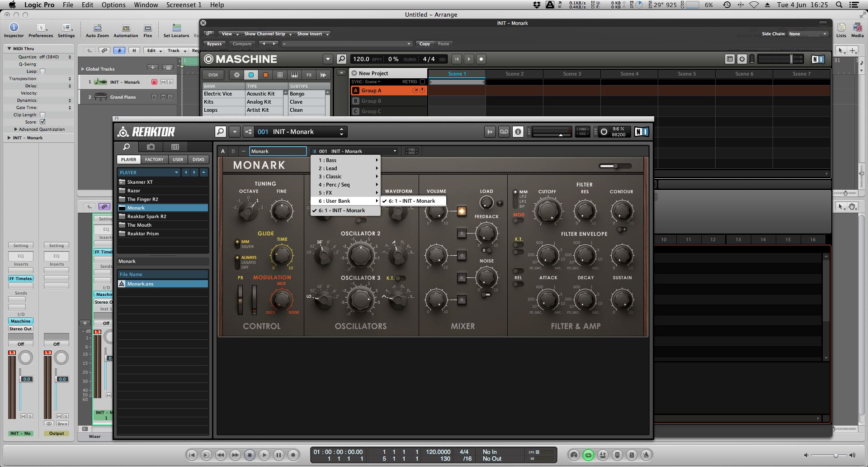Select the Maschine Instruments keyboard filter icon
The height and width of the screenshot is (467, 868).
(x=294, y=75)
